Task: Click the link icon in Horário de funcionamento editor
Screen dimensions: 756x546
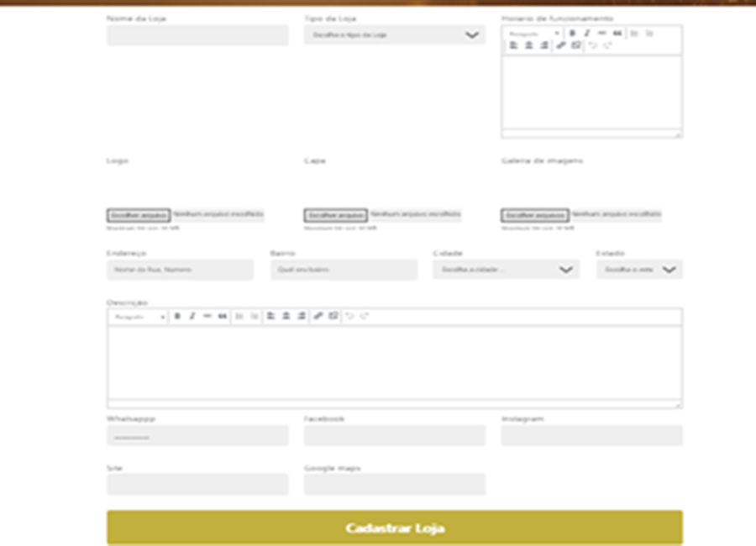Action: [561, 45]
